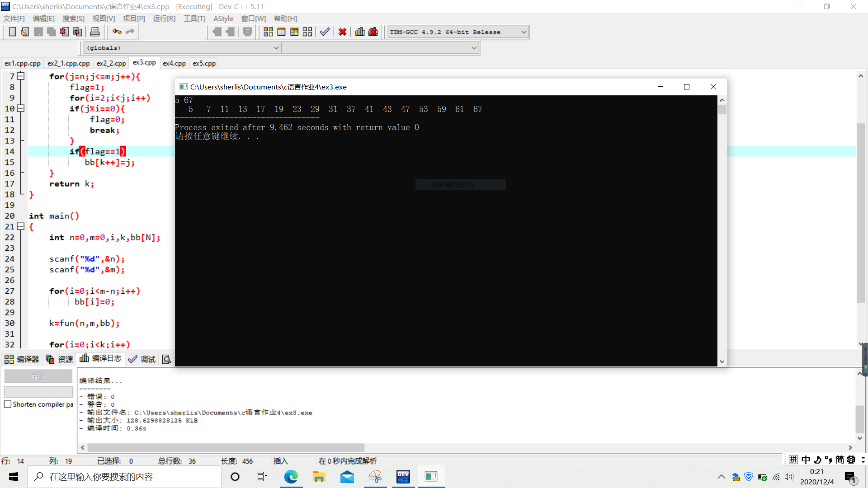The width and height of the screenshot is (868, 488).
Task: Switch to the ex4.cpp tab
Action: click(x=174, y=63)
